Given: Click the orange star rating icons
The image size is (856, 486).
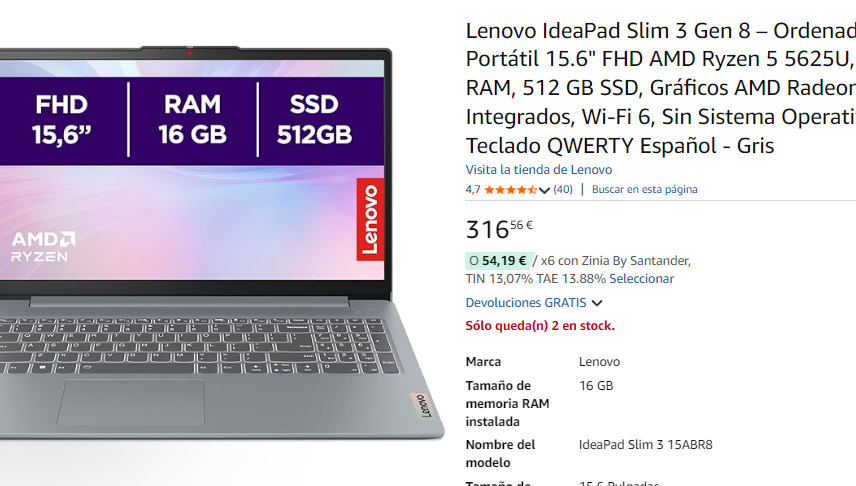Looking at the screenshot, I should [x=510, y=190].
